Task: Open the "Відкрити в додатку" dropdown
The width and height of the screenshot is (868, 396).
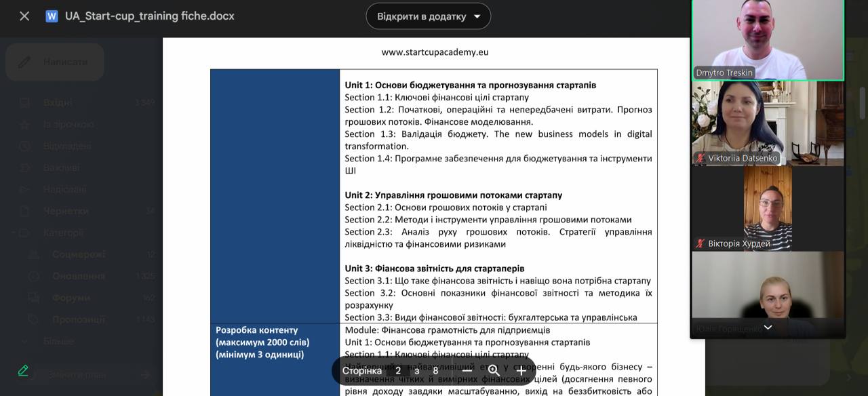Action: click(x=429, y=16)
